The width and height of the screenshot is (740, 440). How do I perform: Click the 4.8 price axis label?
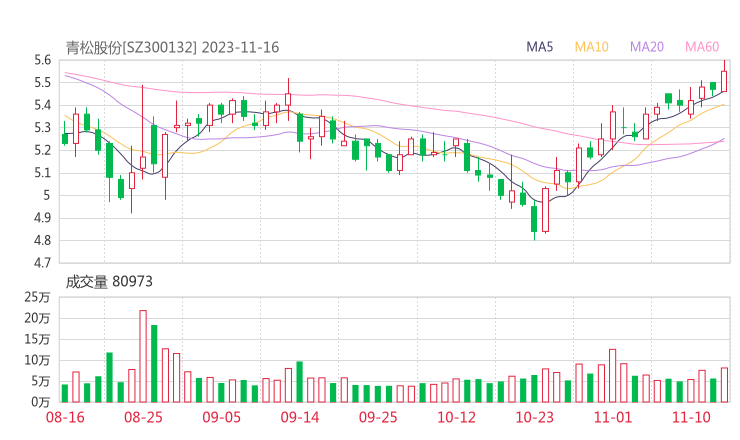42,240
